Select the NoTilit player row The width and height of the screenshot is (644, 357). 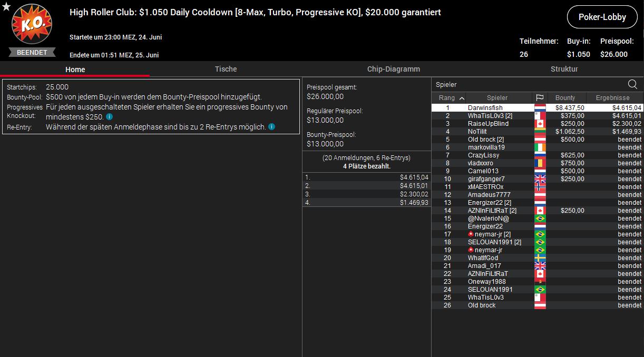point(477,132)
